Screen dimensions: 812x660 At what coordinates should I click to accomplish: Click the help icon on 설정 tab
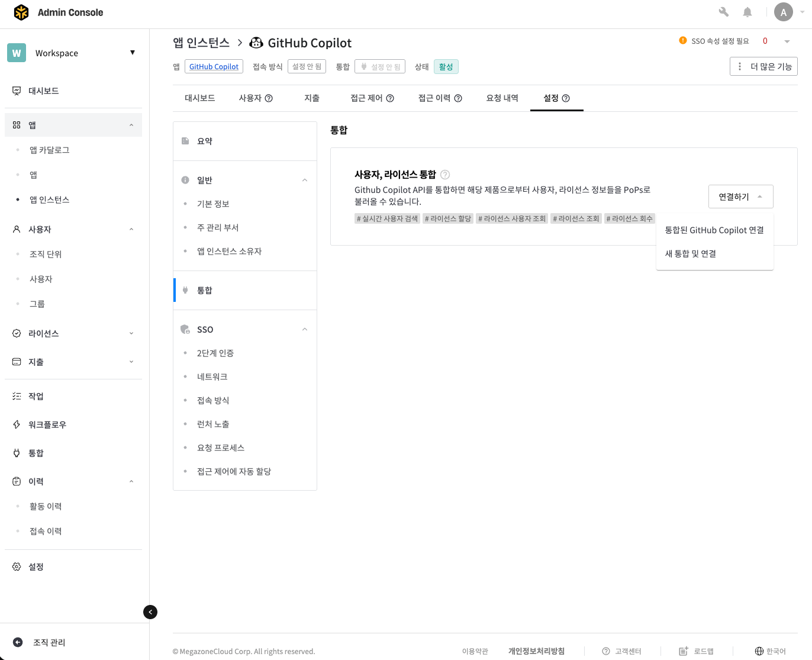pos(566,98)
